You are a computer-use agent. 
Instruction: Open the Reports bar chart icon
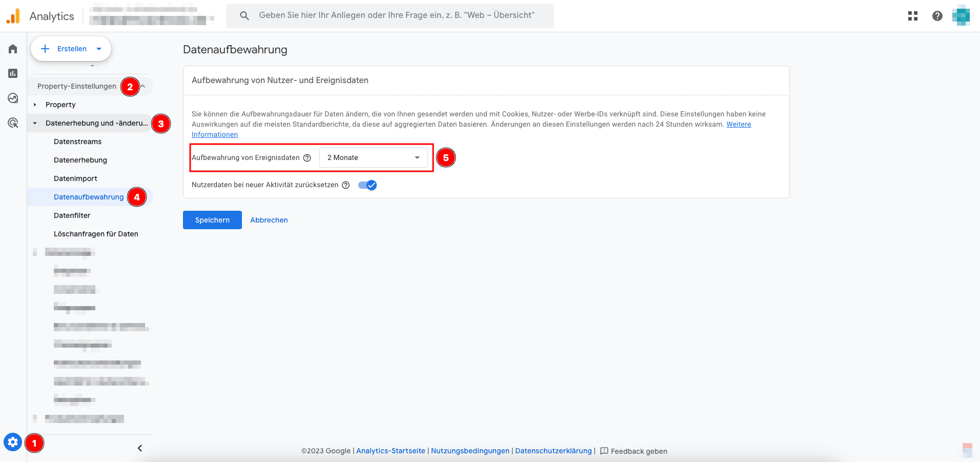[13, 73]
